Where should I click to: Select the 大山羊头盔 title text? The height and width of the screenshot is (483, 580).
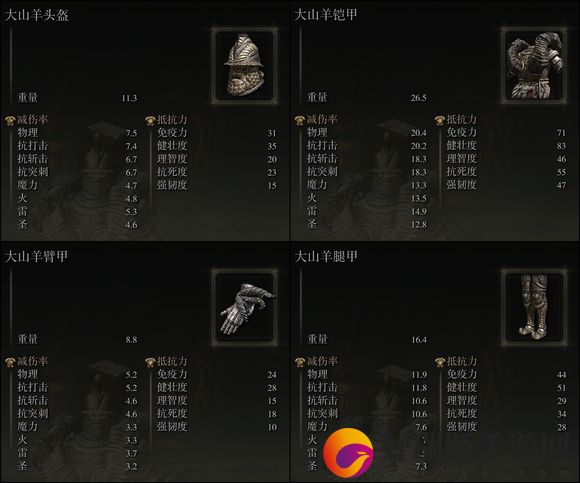(x=37, y=15)
